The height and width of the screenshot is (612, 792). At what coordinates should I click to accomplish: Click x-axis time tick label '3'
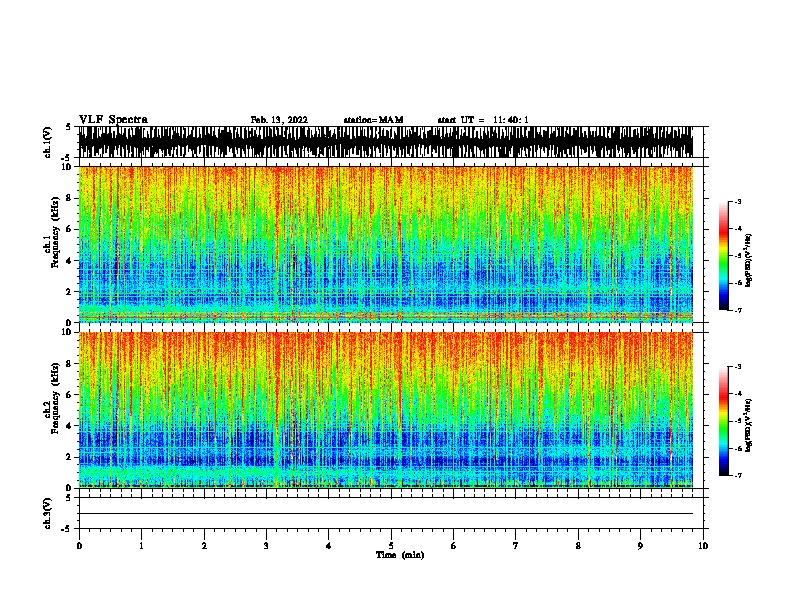pyautogui.click(x=266, y=546)
